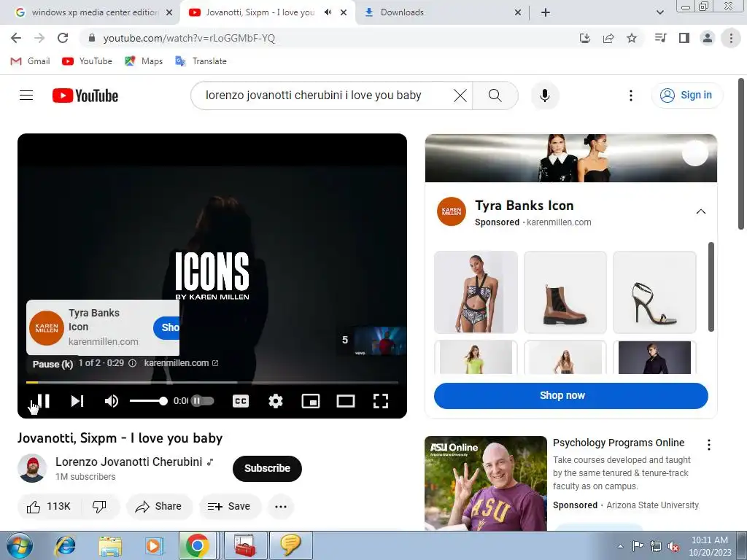Visit karenmillen.com link in player
This screenshot has width=747, height=560.
[181, 363]
